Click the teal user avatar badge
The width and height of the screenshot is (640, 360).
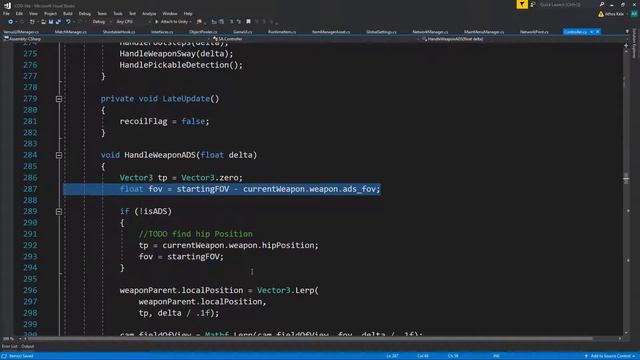(634, 14)
